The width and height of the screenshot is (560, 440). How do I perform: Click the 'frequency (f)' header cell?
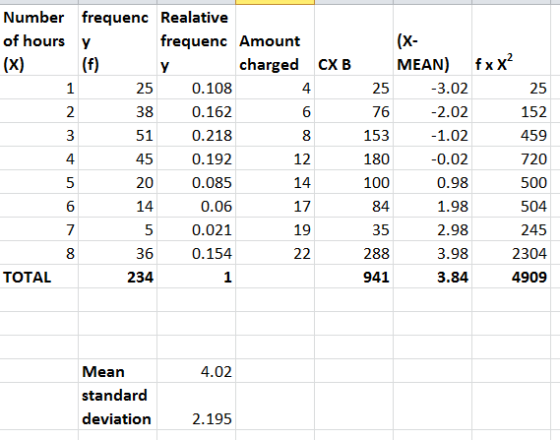click(118, 40)
